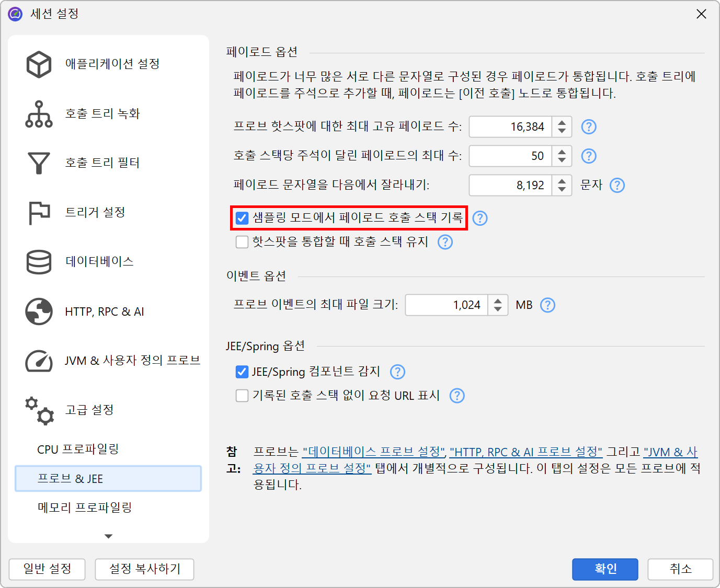Switch to CPU 프로파일링 sub-item
The image size is (720, 588).
(x=78, y=449)
